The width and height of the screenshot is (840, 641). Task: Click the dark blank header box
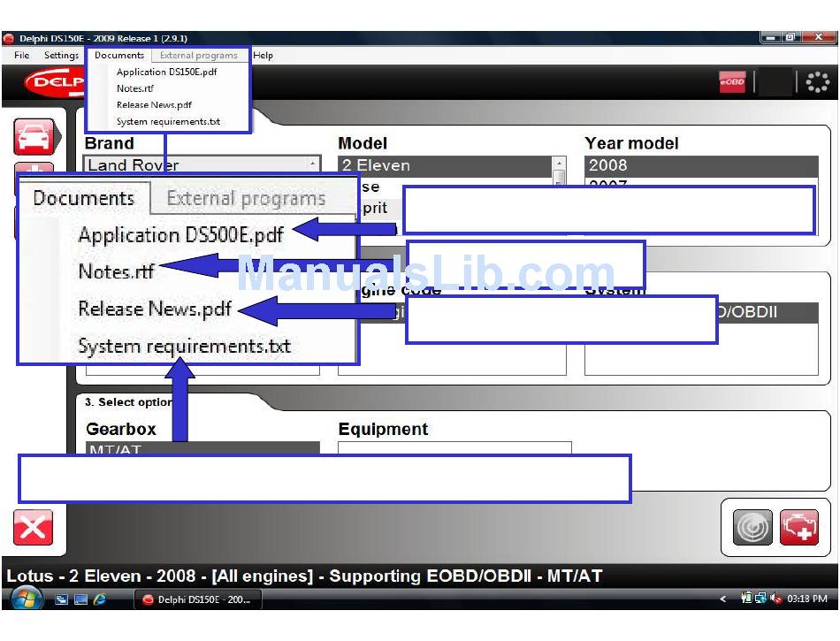pos(775,82)
